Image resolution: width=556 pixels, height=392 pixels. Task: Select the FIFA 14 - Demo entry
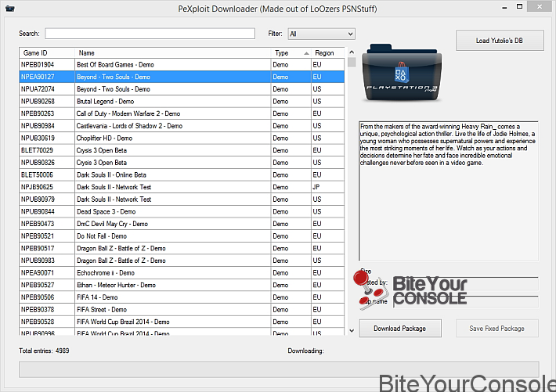tap(182, 297)
